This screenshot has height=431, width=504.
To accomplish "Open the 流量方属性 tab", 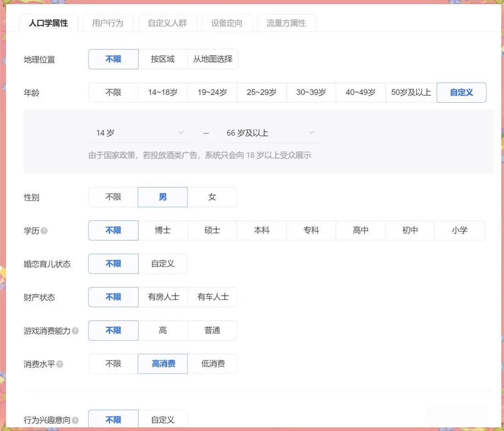I will coord(286,23).
